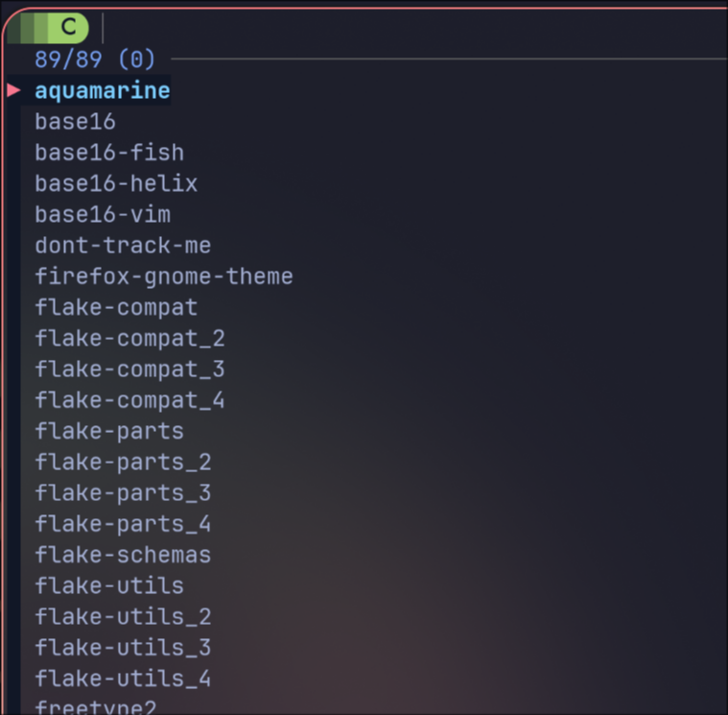Choose flake-compat_4 entry
Image resolution: width=728 pixels, height=715 pixels.
click(x=130, y=400)
